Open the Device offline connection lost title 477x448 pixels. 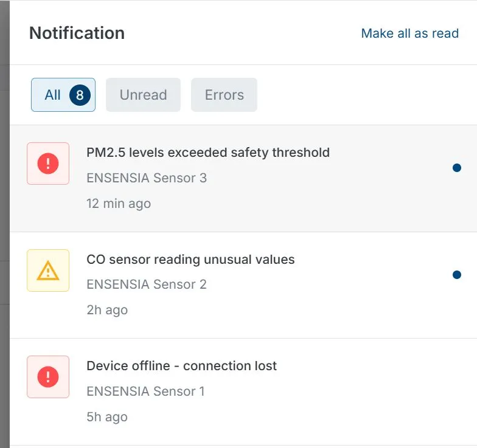pyautogui.click(x=181, y=366)
